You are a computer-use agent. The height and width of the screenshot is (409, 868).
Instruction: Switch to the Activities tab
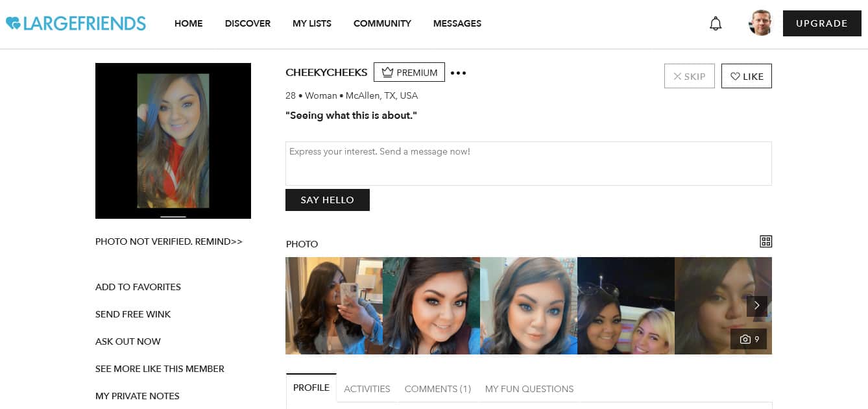pyautogui.click(x=367, y=389)
